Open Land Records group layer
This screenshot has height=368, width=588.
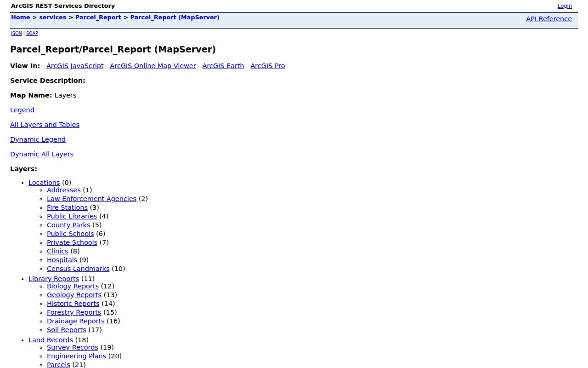(x=51, y=340)
